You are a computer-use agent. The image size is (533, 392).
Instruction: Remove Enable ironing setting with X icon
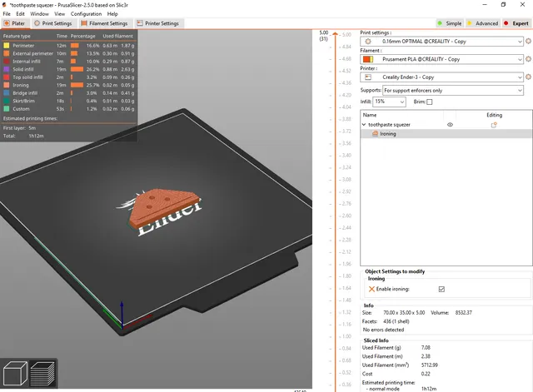pos(371,289)
